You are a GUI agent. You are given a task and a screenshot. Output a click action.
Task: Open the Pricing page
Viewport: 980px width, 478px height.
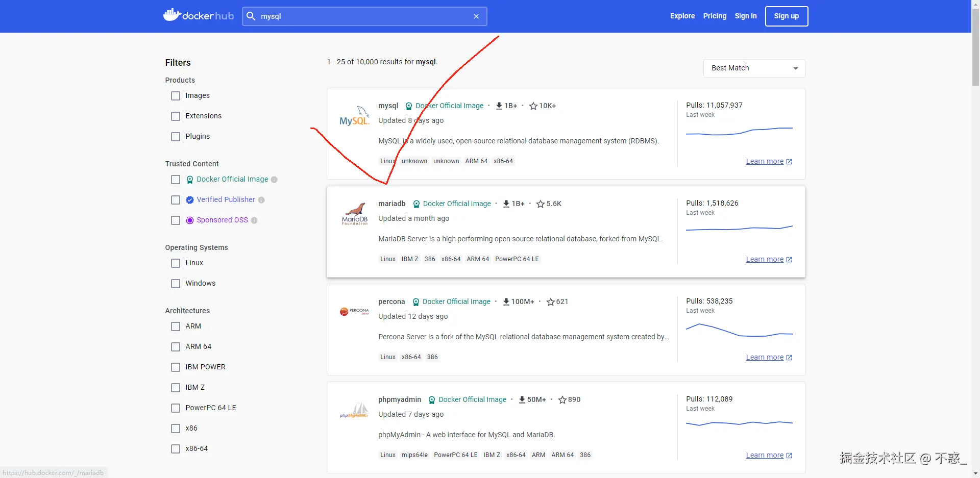pos(715,16)
